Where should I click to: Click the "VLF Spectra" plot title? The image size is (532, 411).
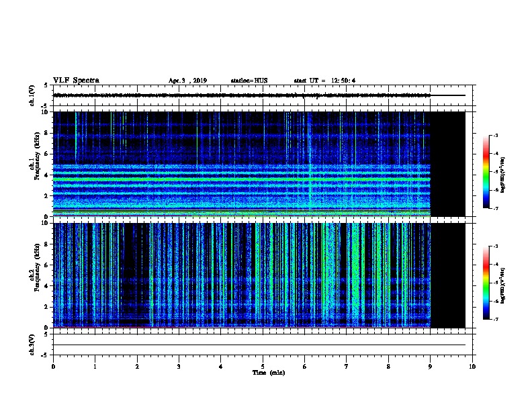click(76, 81)
